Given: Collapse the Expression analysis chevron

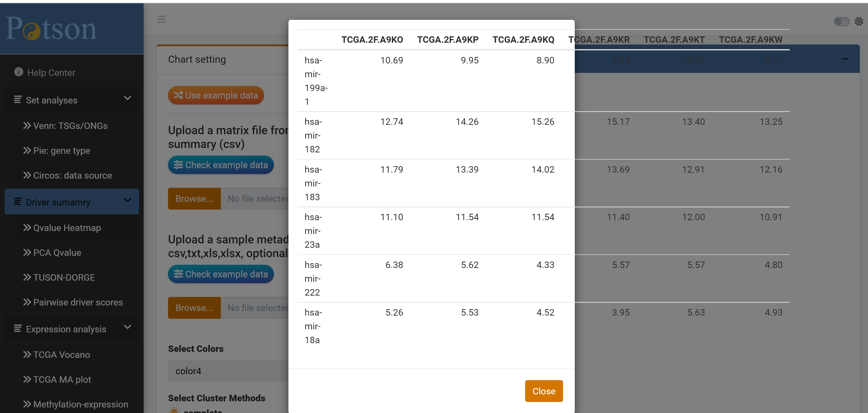Looking at the screenshot, I should pyautogui.click(x=127, y=327).
